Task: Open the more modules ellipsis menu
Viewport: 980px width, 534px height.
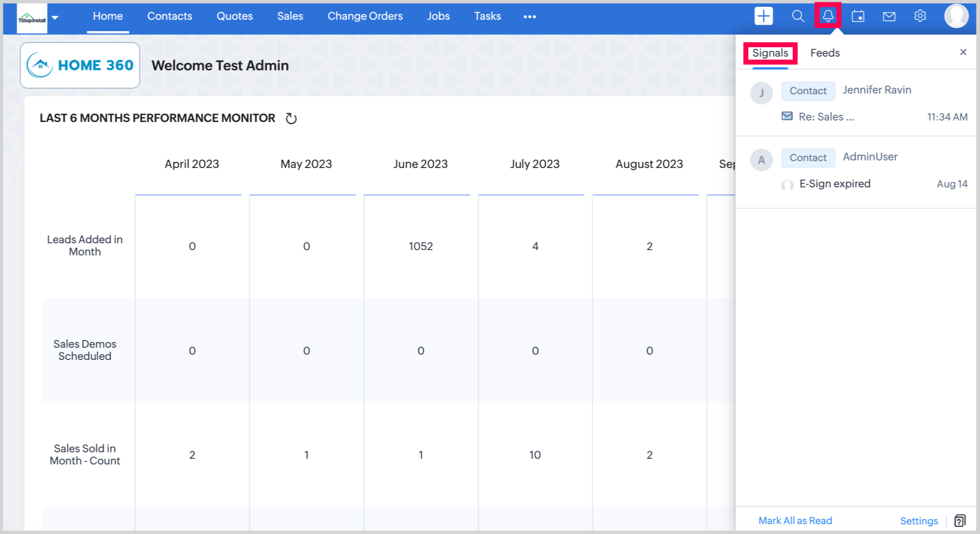Action: [530, 16]
